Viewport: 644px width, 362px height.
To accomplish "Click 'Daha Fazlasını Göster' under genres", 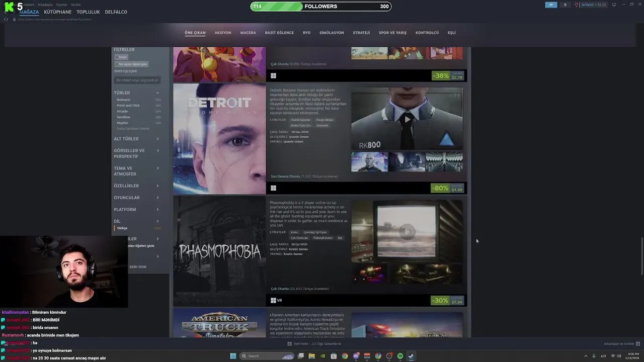I will [133, 129].
